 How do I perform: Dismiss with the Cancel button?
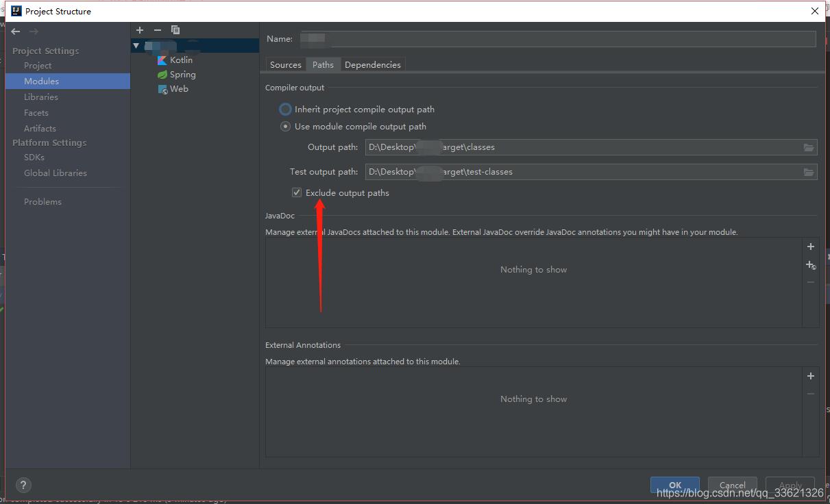(x=733, y=485)
